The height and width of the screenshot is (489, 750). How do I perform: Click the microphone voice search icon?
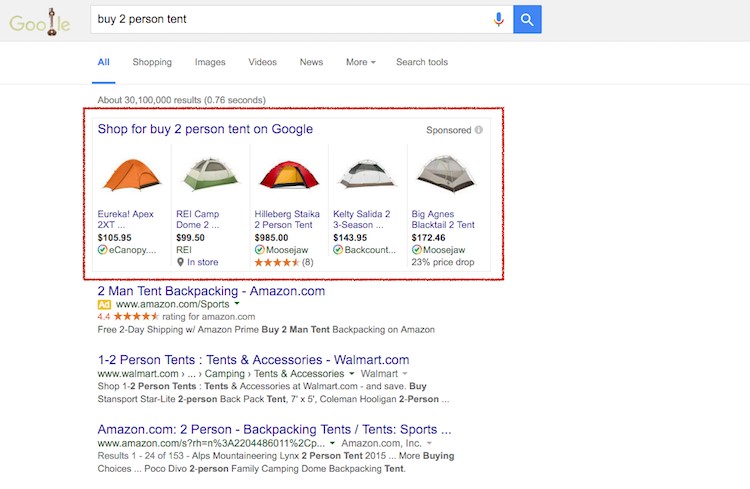tap(498, 19)
